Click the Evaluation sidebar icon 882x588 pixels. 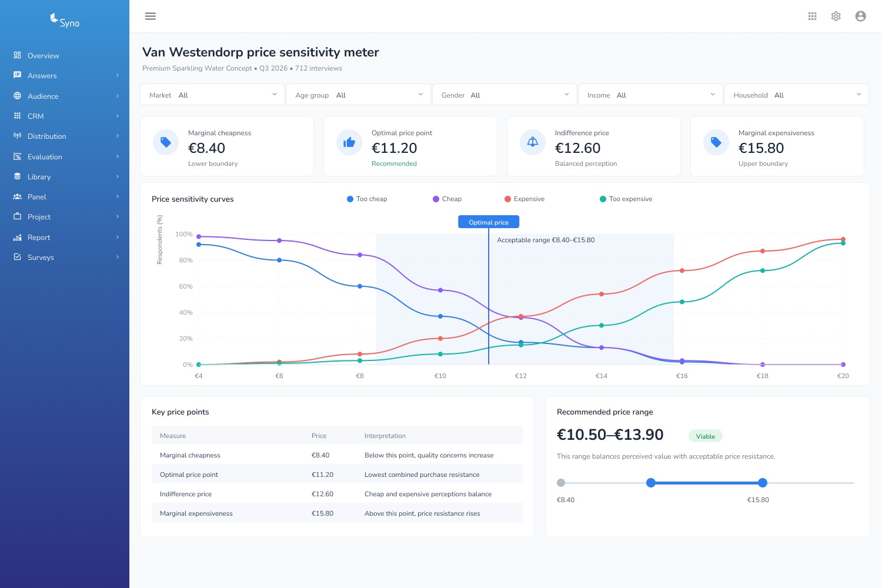(x=18, y=156)
